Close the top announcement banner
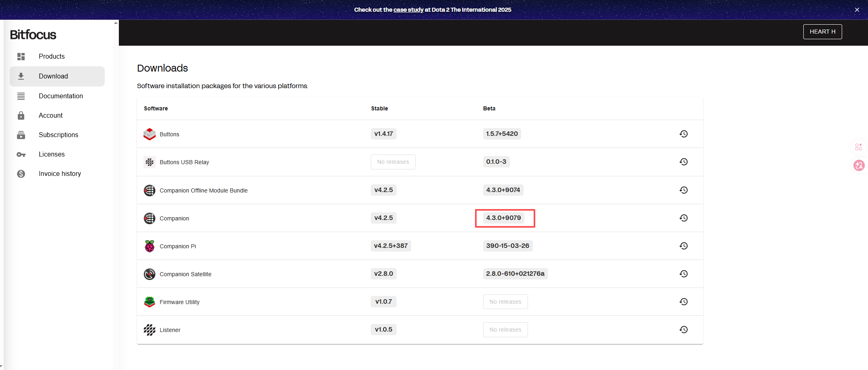 857,10
